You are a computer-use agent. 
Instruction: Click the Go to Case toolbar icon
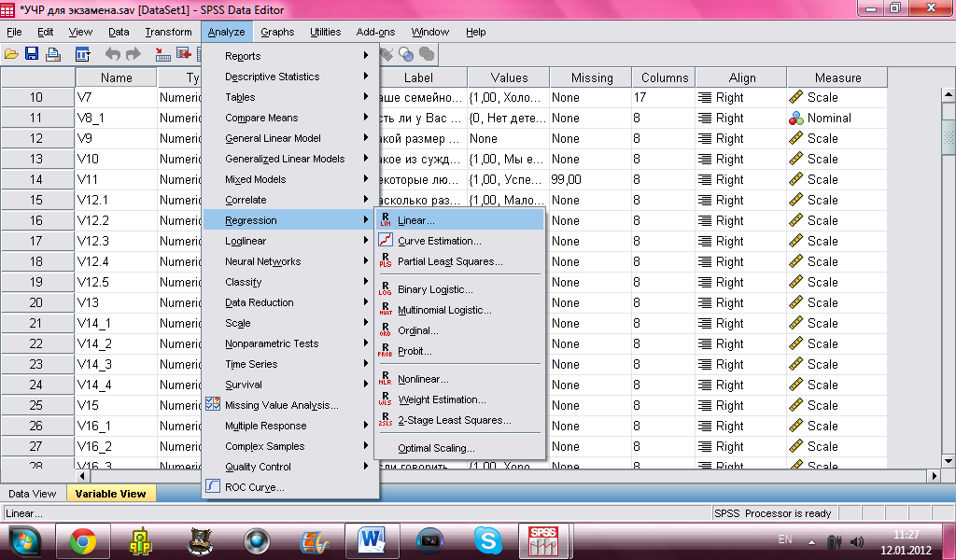[162, 54]
